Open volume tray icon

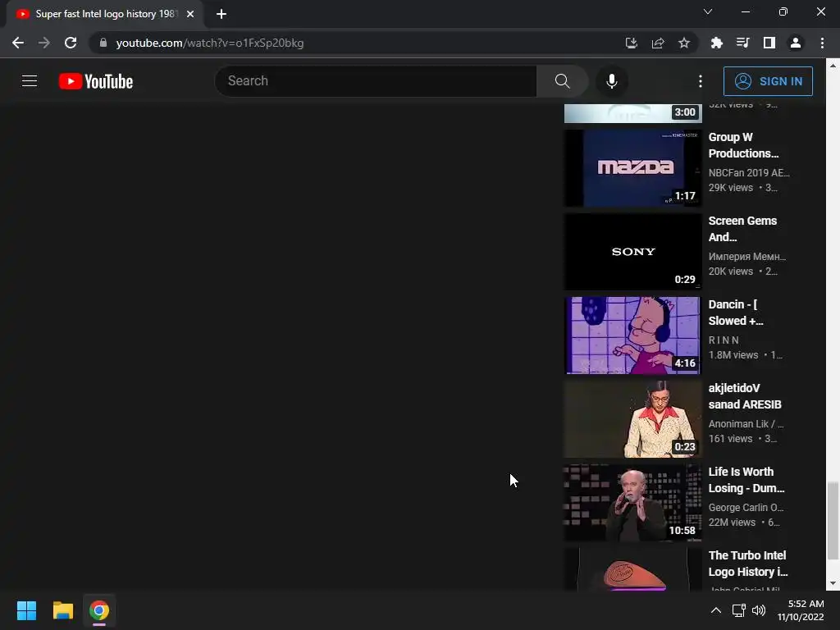click(759, 610)
